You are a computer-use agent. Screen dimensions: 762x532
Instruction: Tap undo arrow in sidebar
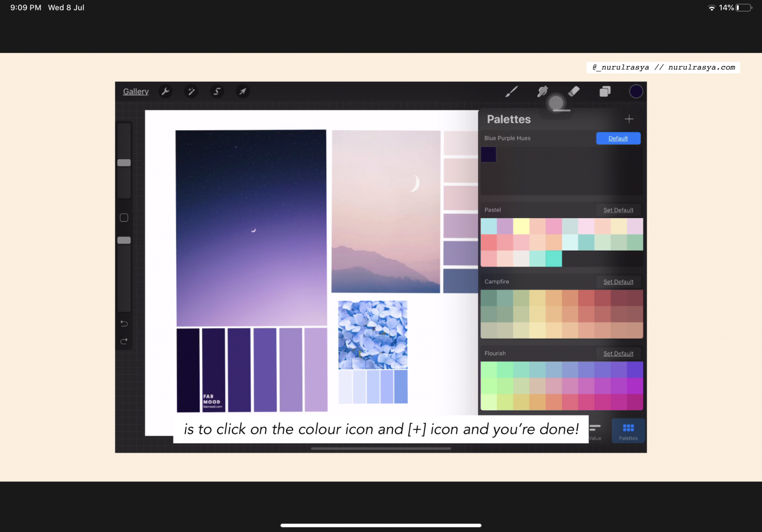tap(124, 323)
